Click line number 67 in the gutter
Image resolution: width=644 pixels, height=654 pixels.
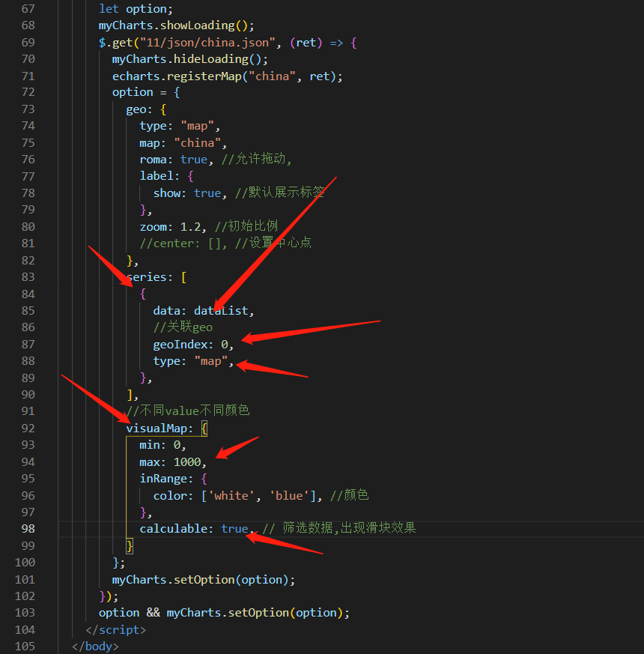28,9
